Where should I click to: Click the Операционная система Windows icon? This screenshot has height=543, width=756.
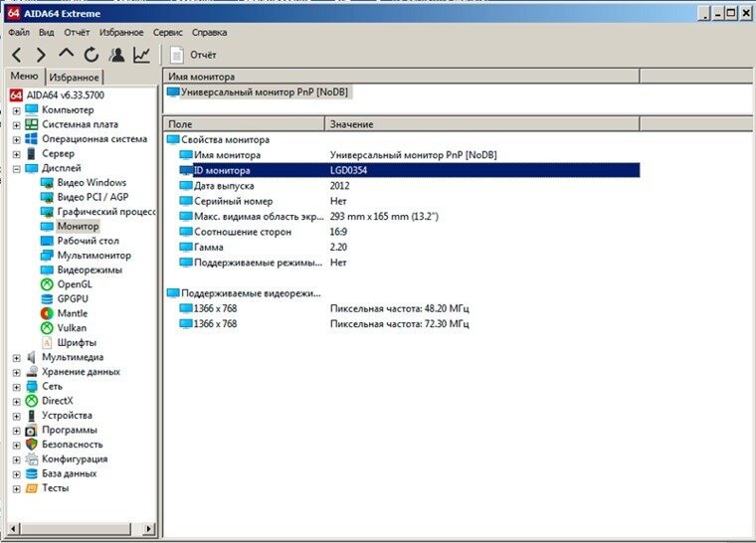point(32,139)
